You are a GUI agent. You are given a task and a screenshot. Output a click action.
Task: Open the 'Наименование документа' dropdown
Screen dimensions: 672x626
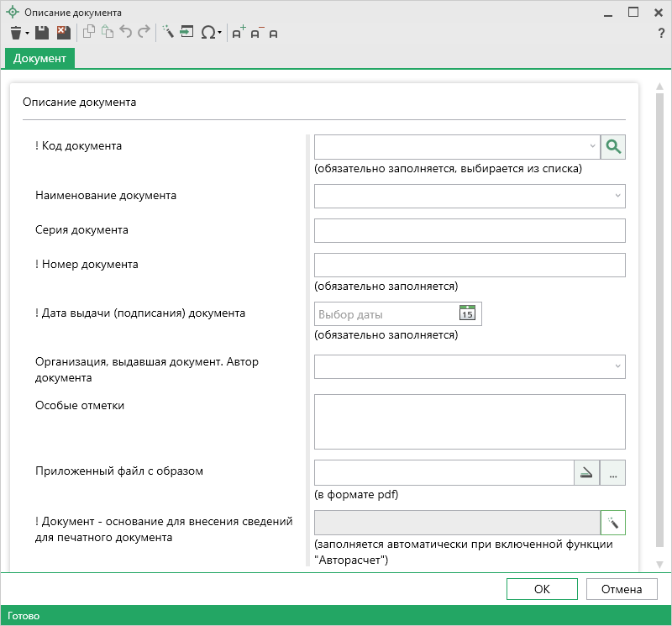pos(618,197)
